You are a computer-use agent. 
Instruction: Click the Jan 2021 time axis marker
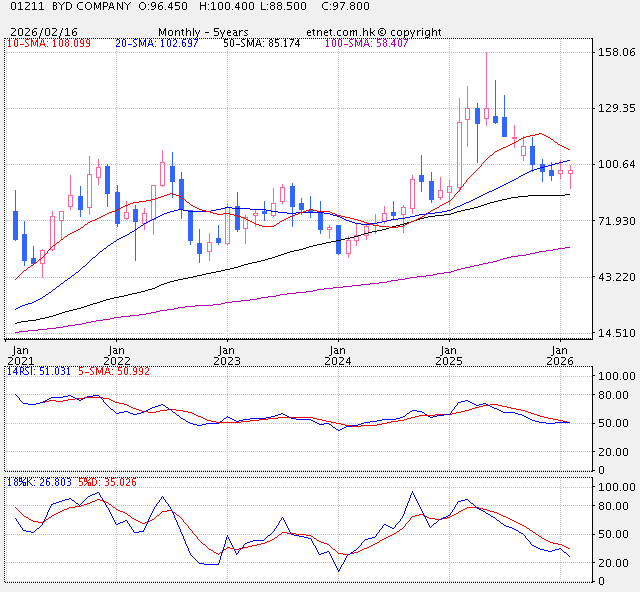point(20,355)
